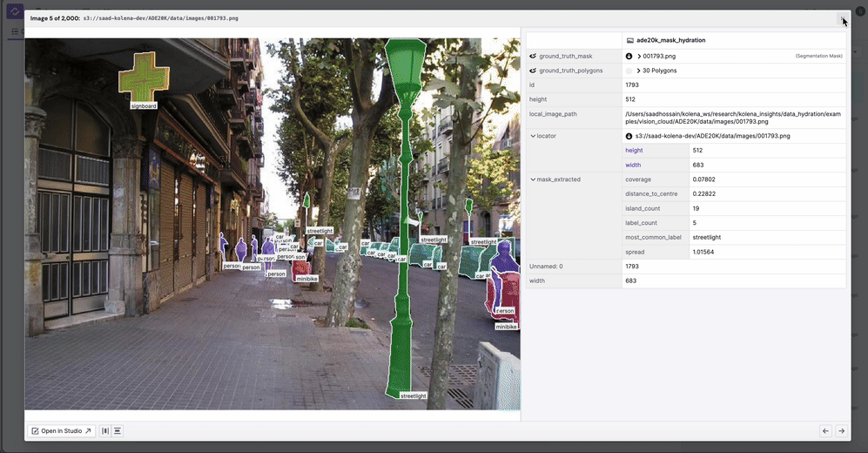Select the large foreground streetlight label
868x453 pixels.
point(414,396)
